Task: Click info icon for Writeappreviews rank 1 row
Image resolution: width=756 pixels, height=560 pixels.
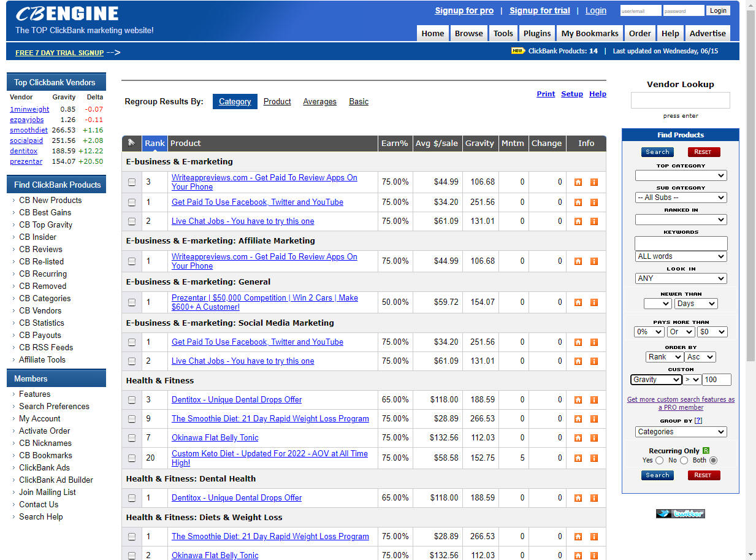Action: point(594,261)
